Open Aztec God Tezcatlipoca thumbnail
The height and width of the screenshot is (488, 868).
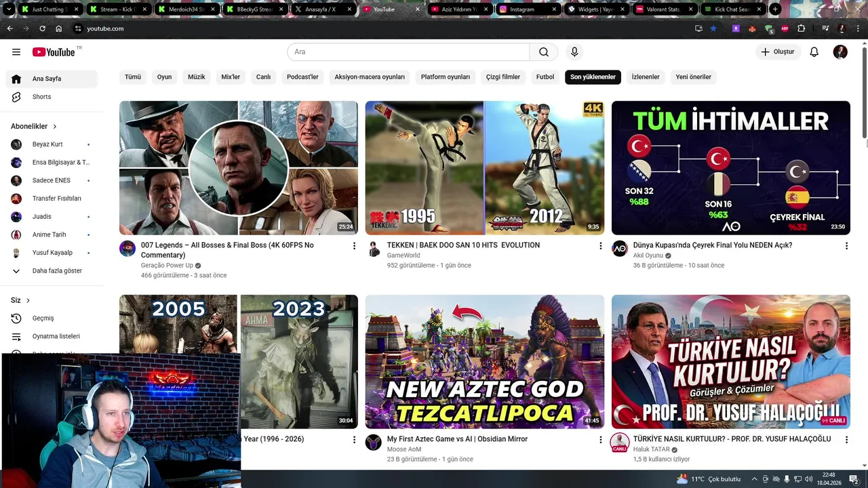click(485, 362)
